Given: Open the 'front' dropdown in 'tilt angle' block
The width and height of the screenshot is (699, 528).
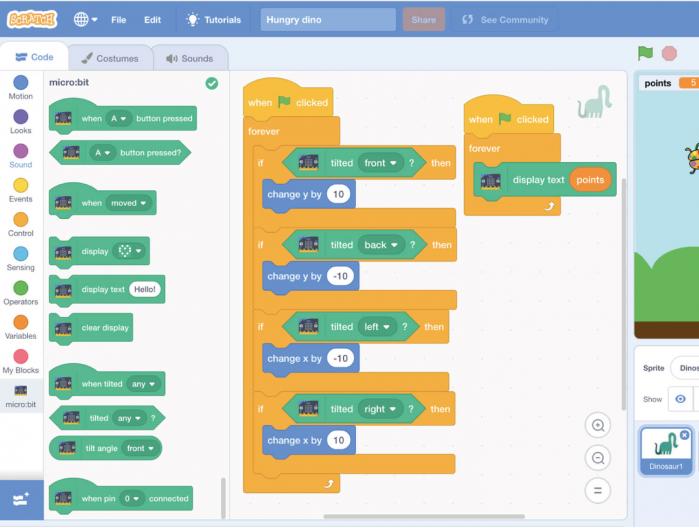Looking at the screenshot, I should tap(140, 448).
